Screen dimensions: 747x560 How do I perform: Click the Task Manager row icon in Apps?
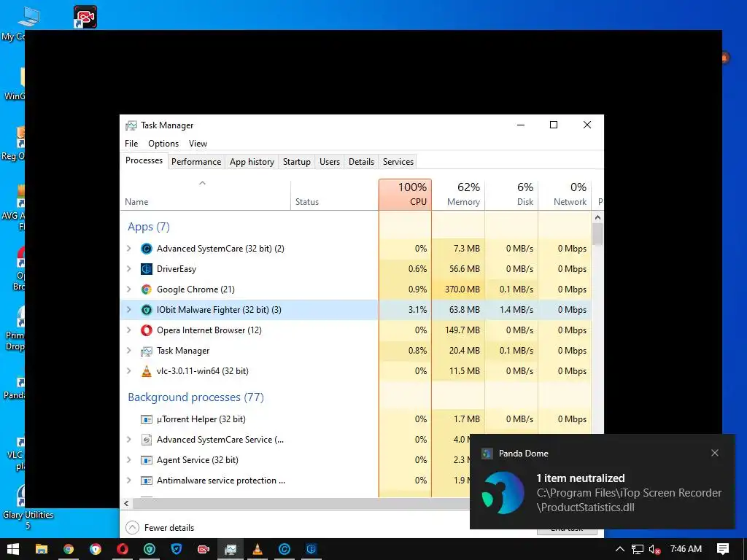(146, 351)
